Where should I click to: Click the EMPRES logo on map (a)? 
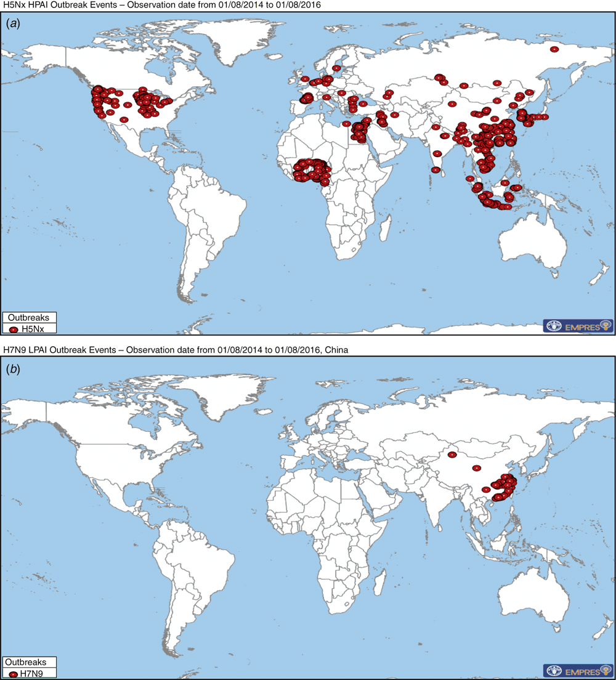click(x=578, y=326)
